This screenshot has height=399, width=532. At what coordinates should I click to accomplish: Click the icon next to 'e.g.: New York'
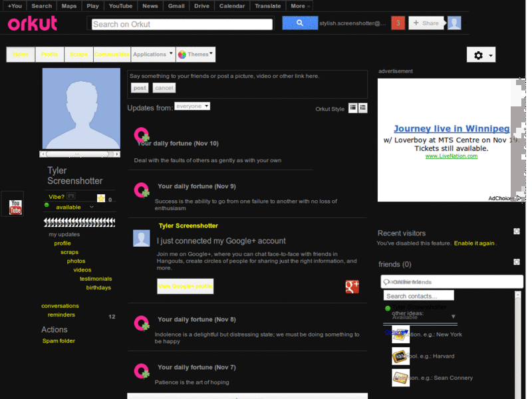coord(400,334)
